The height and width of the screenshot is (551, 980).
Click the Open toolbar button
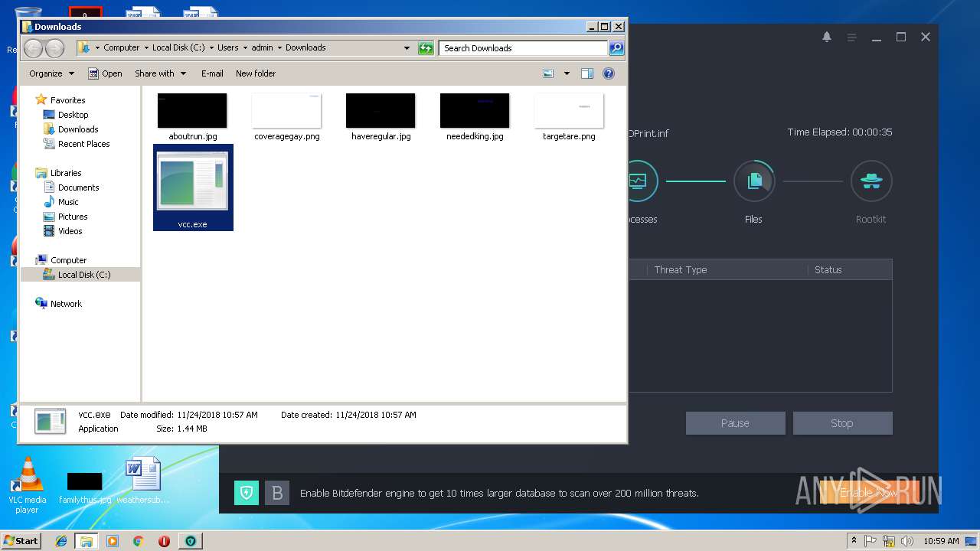click(105, 73)
